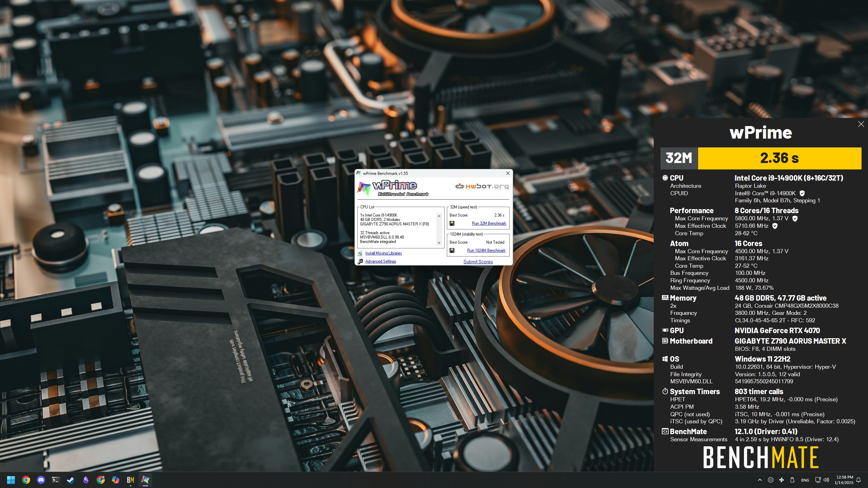Click the verified shield beside 5710.66 MHz
The image size is (868, 488).
[x=775, y=226]
